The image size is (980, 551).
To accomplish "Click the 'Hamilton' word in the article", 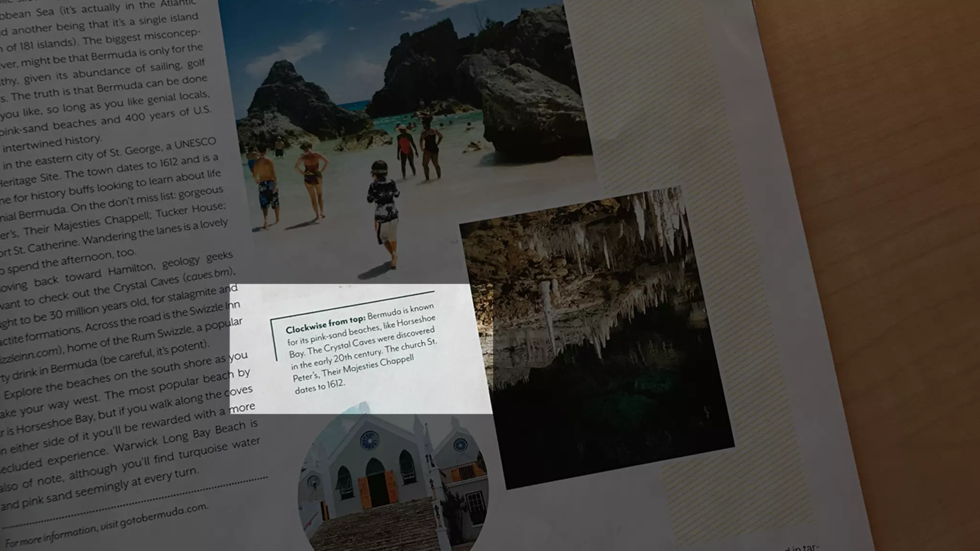I will point(131,269).
